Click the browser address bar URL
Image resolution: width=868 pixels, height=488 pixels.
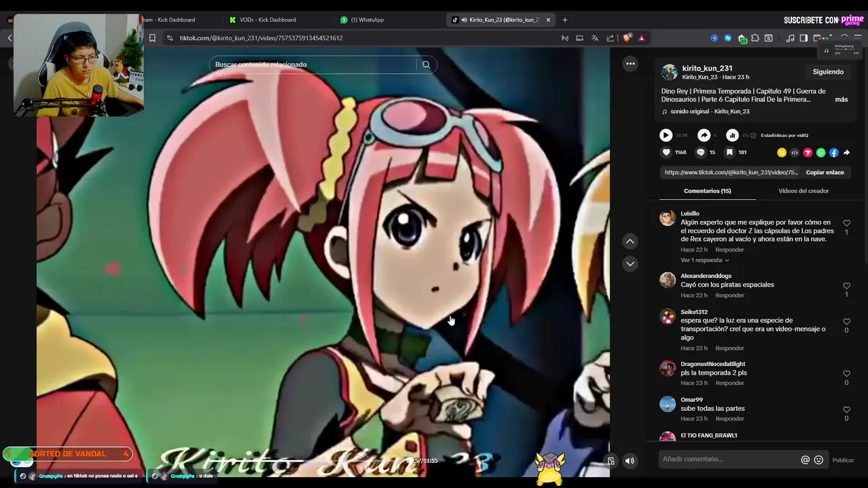261,38
